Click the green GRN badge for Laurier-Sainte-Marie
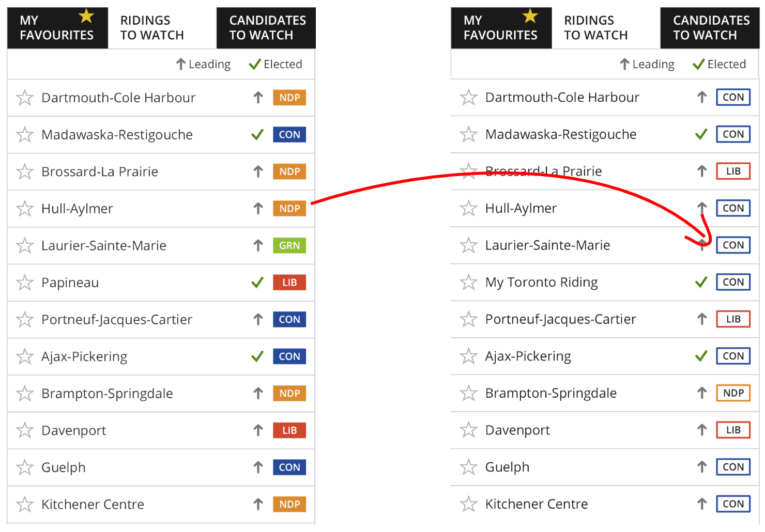Viewport: 765px width, 532px height. [x=289, y=245]
